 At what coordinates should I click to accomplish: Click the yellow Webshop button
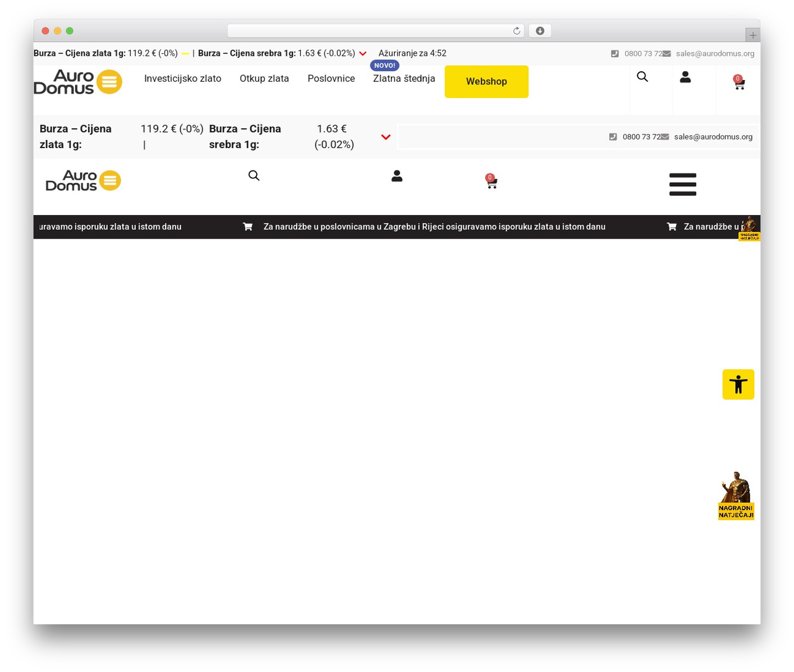click(486, 82)
